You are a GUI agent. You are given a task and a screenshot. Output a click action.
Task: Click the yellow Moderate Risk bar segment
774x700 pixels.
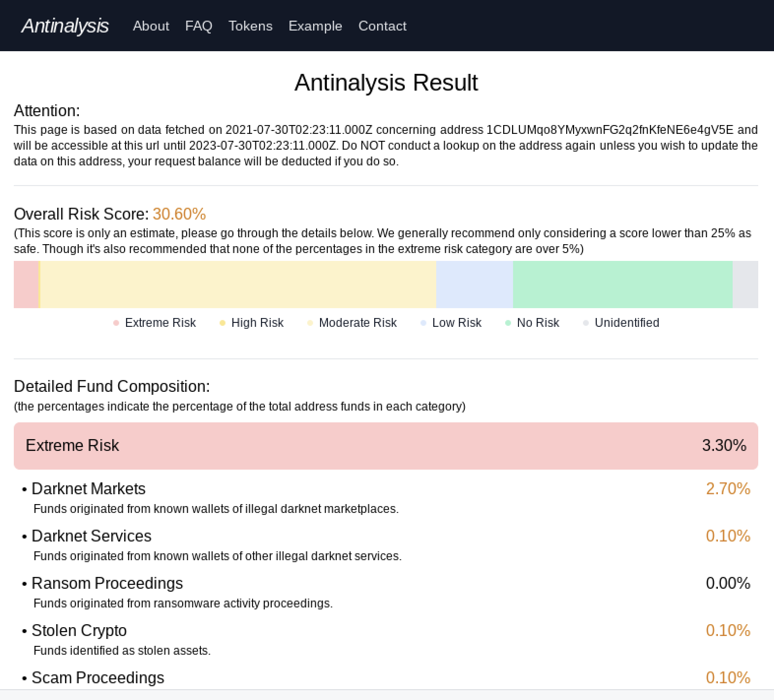click(x=238, y=285)
